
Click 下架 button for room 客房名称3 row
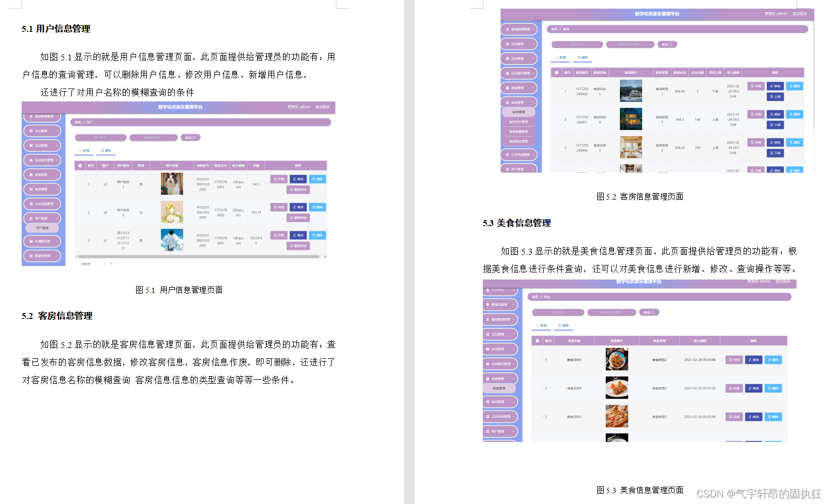(775, 153)
